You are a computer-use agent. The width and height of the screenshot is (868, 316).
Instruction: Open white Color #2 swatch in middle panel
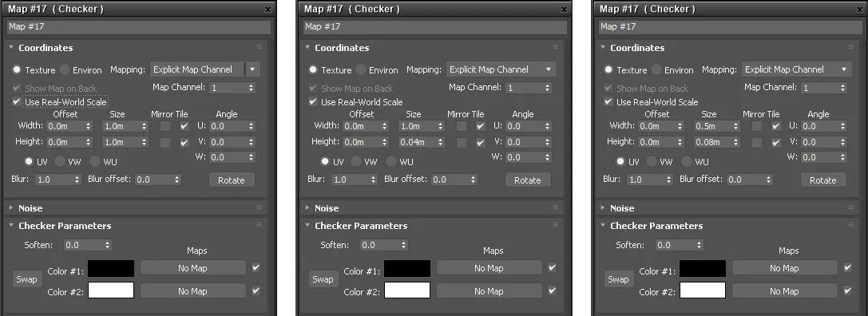coord(407,290)
